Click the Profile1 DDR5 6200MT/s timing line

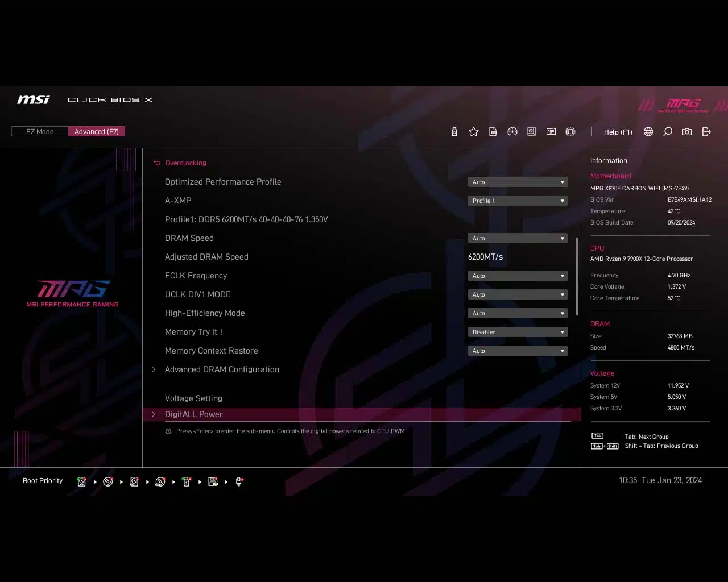[x=246, y=219]
